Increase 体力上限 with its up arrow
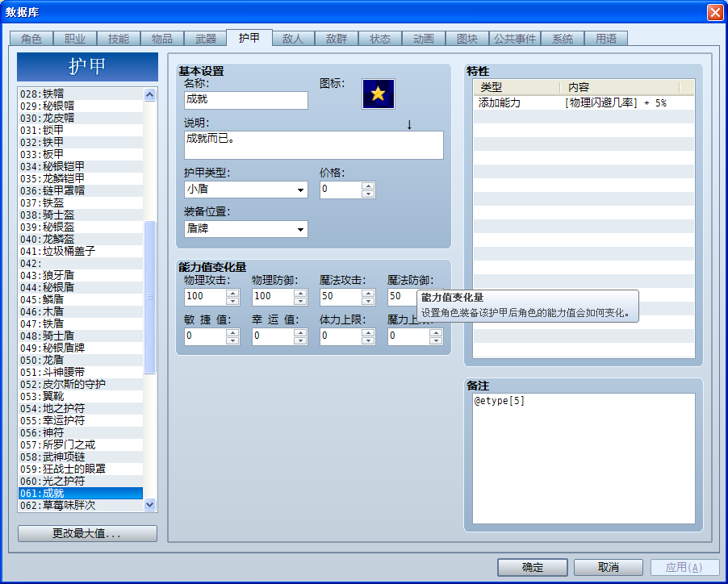This screenshot has width=728, height=584. 368,332
